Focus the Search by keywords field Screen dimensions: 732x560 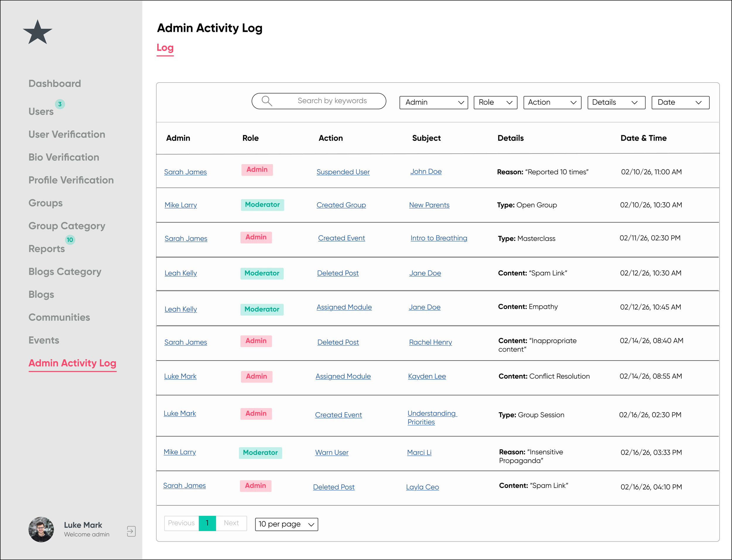(332, 101)
